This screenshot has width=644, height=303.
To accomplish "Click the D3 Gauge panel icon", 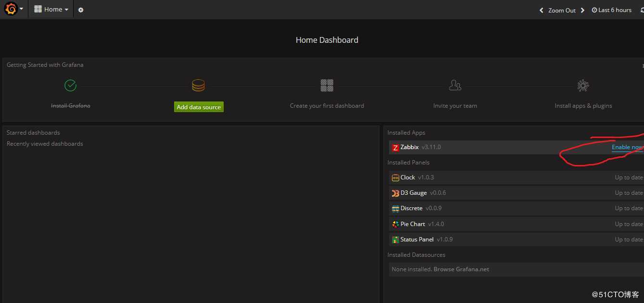I will (395, 193).
